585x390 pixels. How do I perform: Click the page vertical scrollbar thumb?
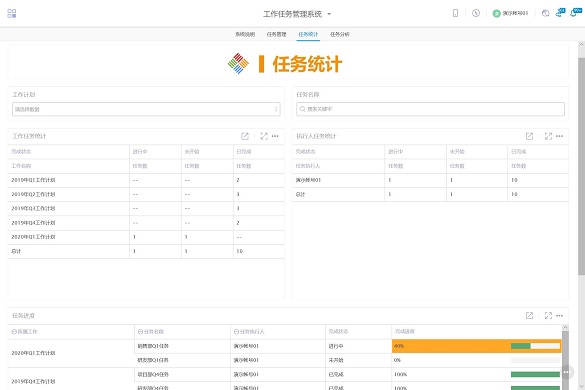click(x=581, y=166)
